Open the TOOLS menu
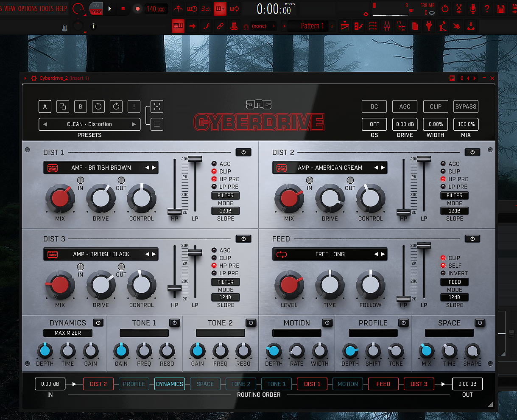The height and width of the screenshot is (420, 517). (x=47, y=8)
